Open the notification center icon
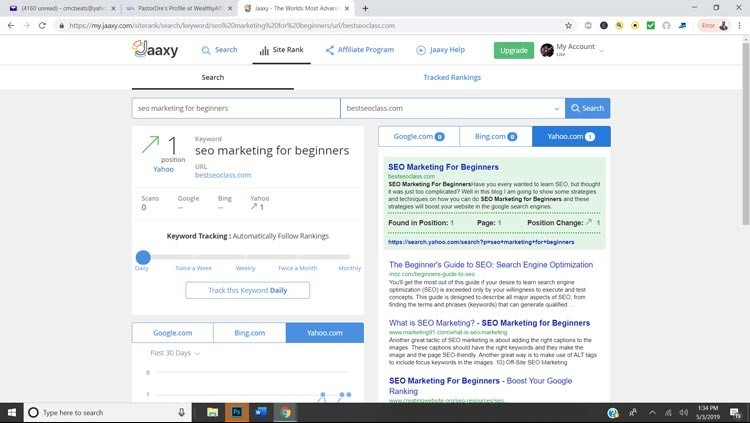 tap(736, 412)
